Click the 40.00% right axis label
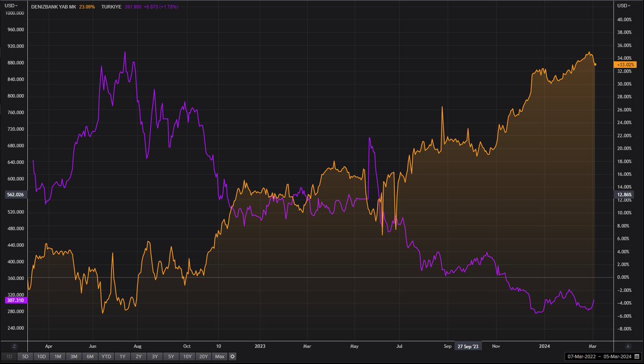 tap(624, 19)
